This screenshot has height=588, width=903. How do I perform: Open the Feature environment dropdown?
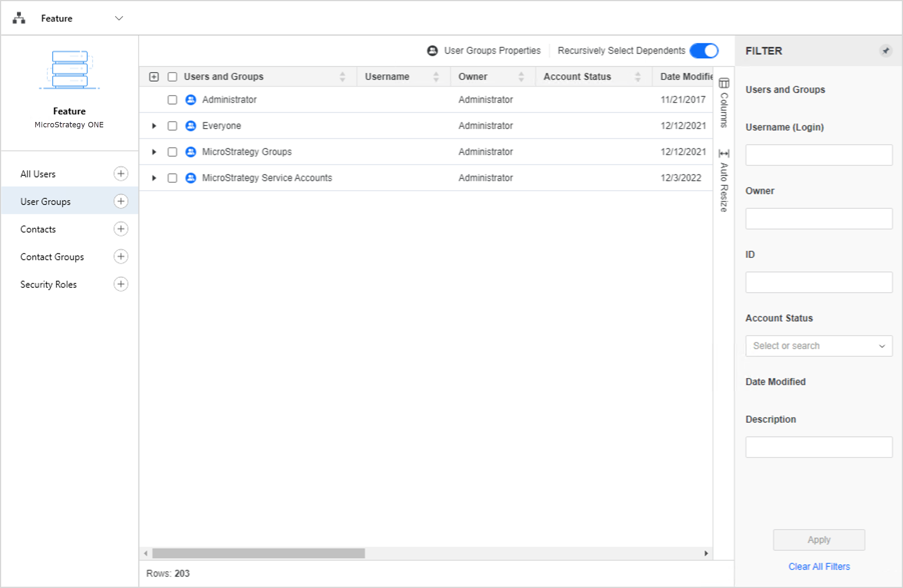119,18
